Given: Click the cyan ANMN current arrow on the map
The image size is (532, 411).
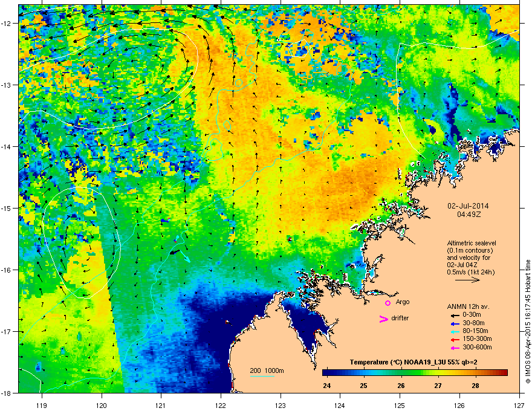Looking at the screenshot, I should tap(184, 256).
